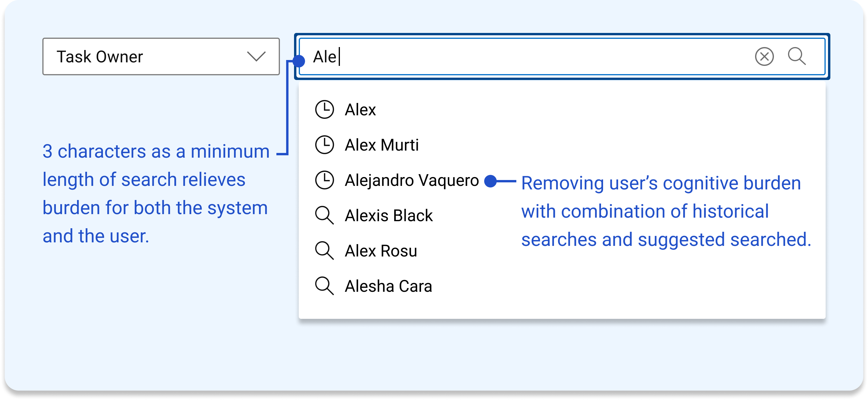The image size is (868, 400).
Task: Click the clock icon beside Alex
Action: click(x=324, y=109)
